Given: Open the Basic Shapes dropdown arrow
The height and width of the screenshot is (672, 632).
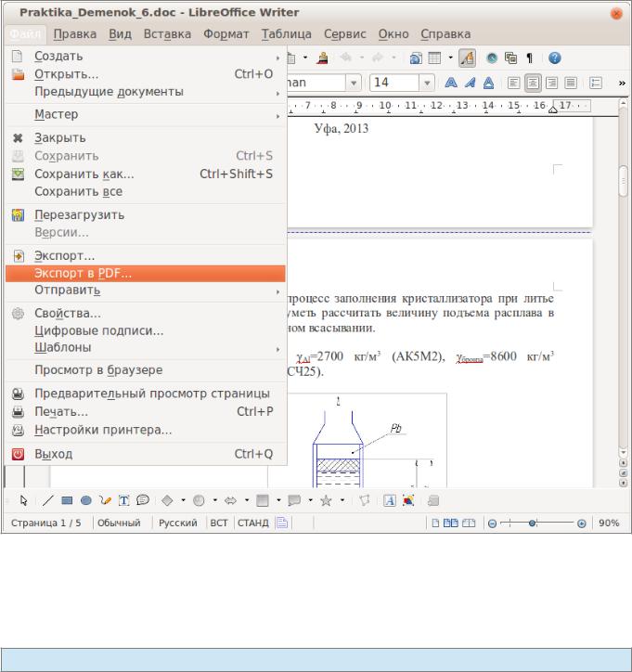Looking at the screenshot, I should 183,500.
